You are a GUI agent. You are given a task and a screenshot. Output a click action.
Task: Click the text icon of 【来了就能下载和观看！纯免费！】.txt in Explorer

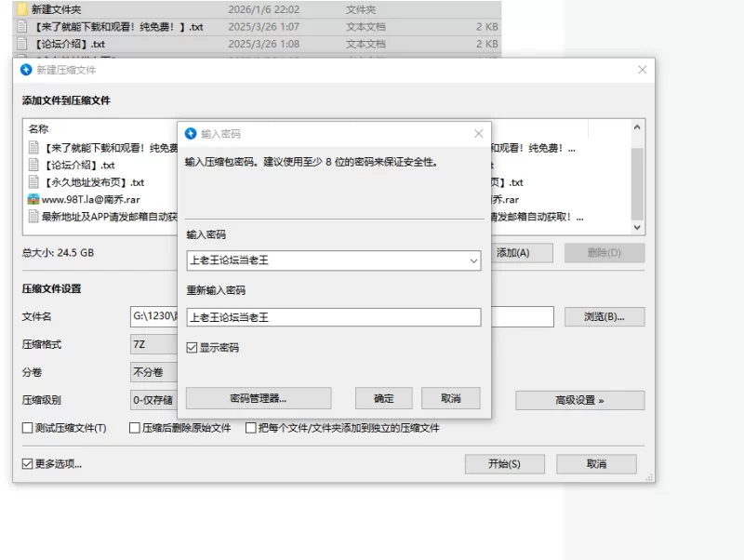coord(21,27)
